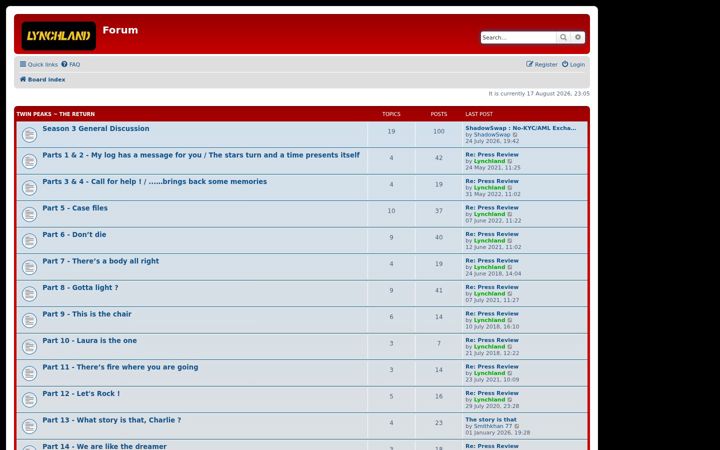Click the topics count 10 in Part 5 row
720x450 pixels.
tap(391, 211)
